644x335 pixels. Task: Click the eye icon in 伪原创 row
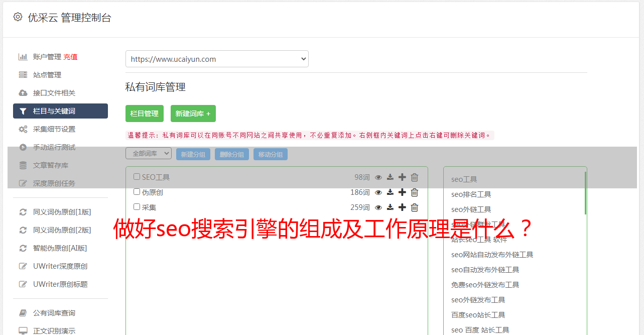point(378,192)
